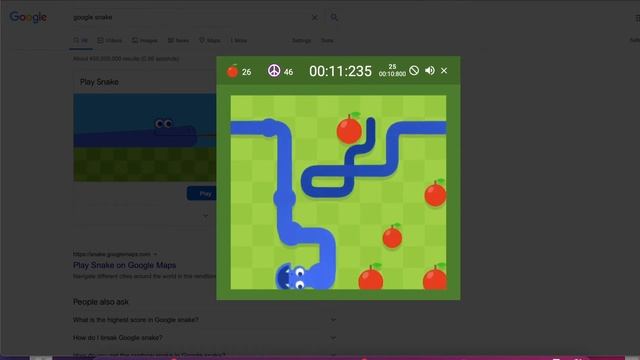Click the peace mode value 46

pyautogui.click(x=289, y=72)
